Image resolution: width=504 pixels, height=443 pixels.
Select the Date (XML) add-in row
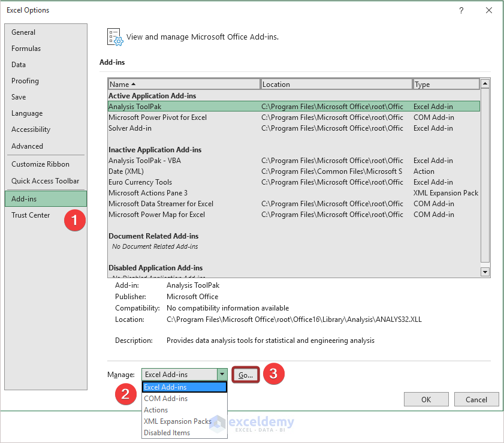pos(294,171)
